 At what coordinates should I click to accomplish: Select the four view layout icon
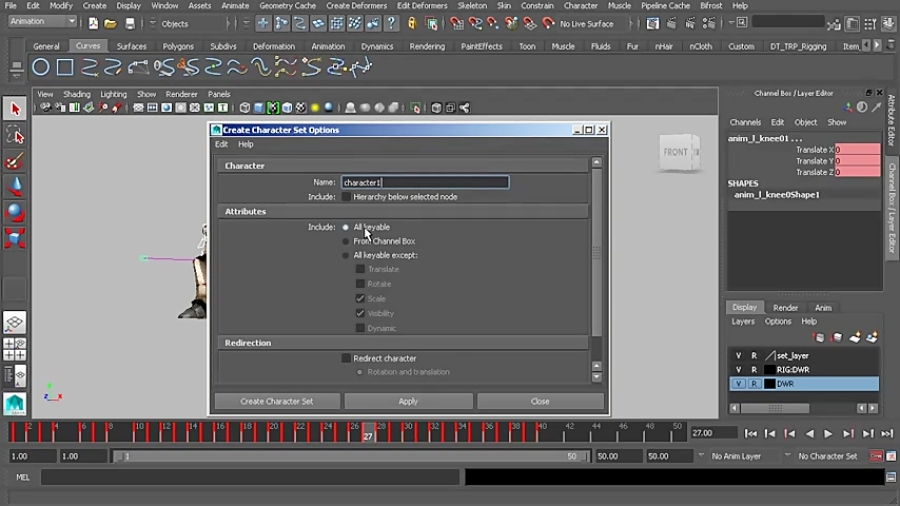click(14, 349)
